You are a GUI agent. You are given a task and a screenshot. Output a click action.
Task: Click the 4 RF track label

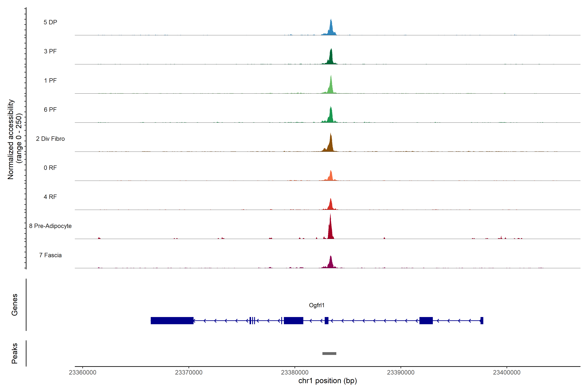[x=50, y=197]
